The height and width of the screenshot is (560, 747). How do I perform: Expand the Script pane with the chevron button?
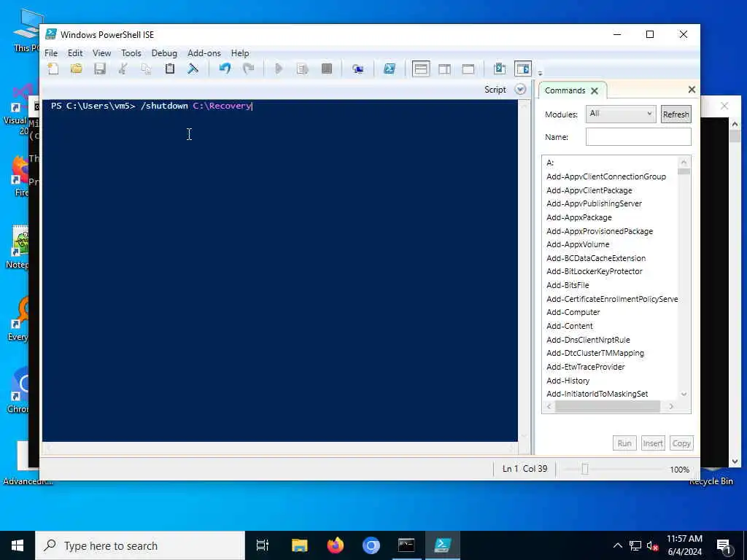click(520, 90)
